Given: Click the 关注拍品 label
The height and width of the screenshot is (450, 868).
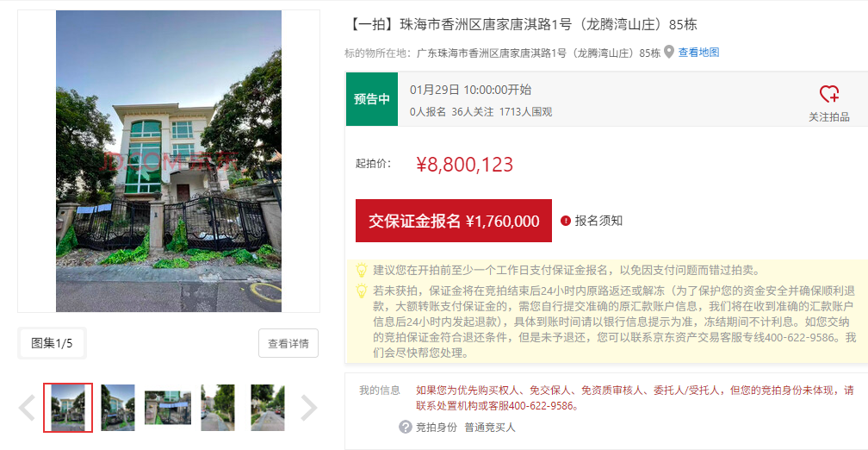Looking at the screenshot, I should tap(828, 117).
